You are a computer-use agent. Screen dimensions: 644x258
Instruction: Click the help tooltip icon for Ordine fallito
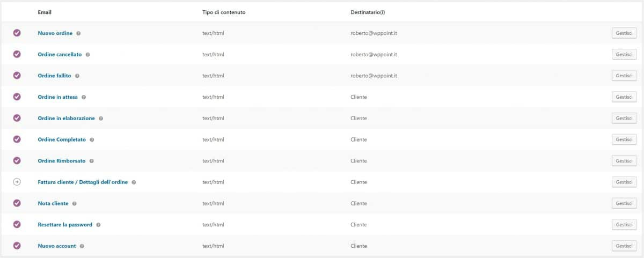[x=77, y=76]
